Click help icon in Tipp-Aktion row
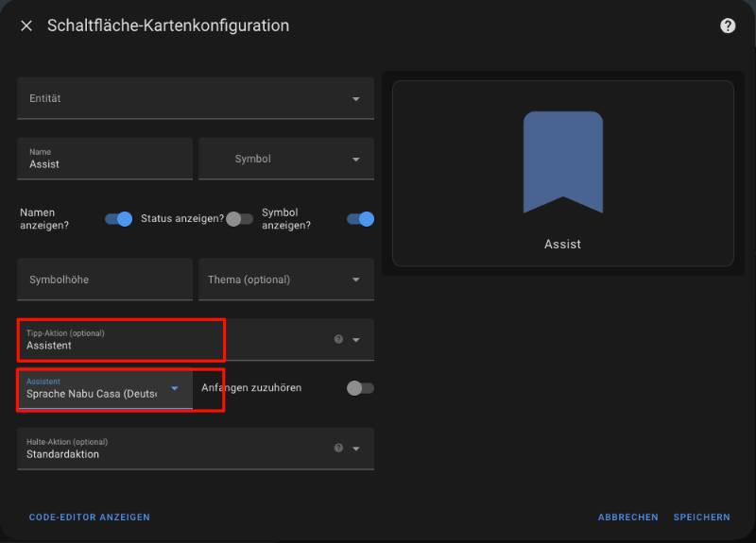The height and width of the screenshot is (543, 756). pos(338,339)
